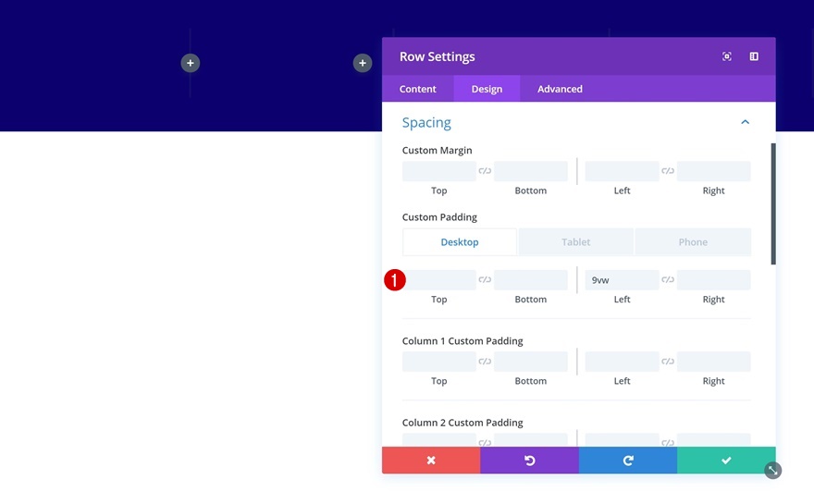
Task: Toggle link between Custom Margin Top and Bottom
Action: tap(485, 171)
